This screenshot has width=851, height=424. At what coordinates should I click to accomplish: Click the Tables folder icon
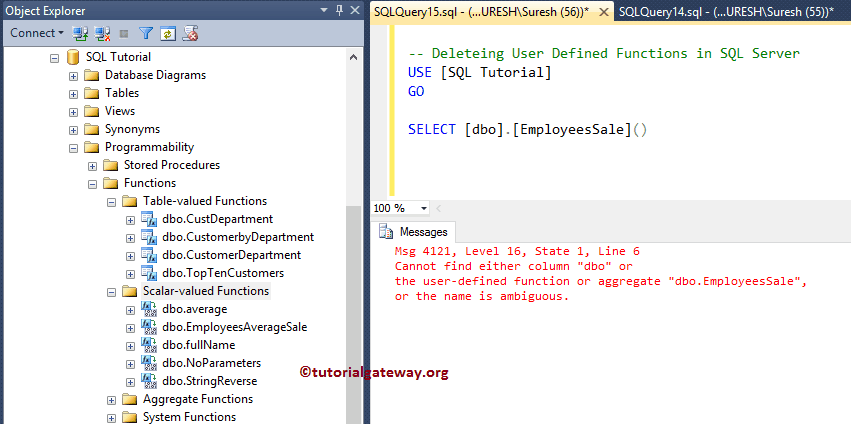[x=92, y=93]
